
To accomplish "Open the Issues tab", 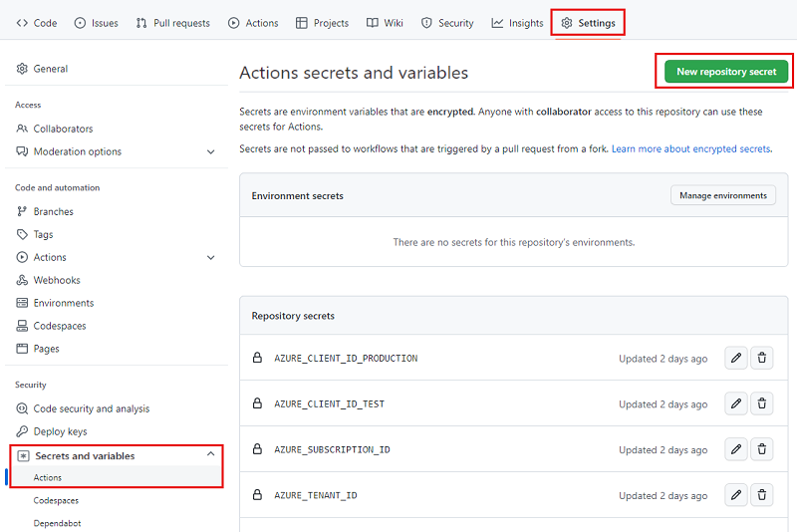I will click(96, 23).
